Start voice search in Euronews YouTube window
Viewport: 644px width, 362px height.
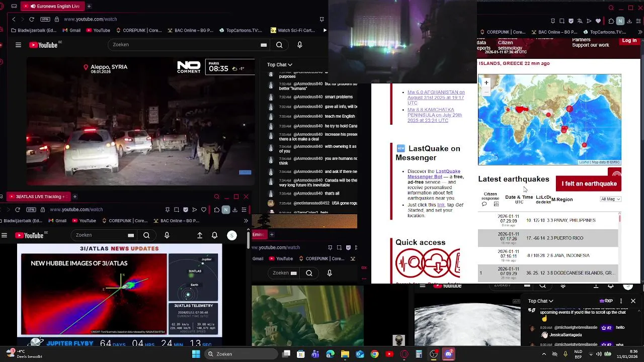(300, 45)
